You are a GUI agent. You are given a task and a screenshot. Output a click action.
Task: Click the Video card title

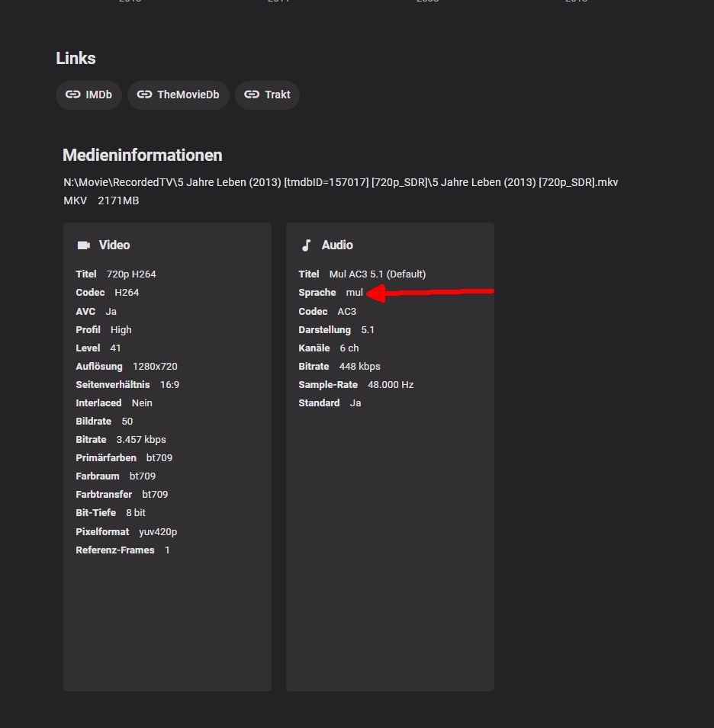(x=114, y=245)
